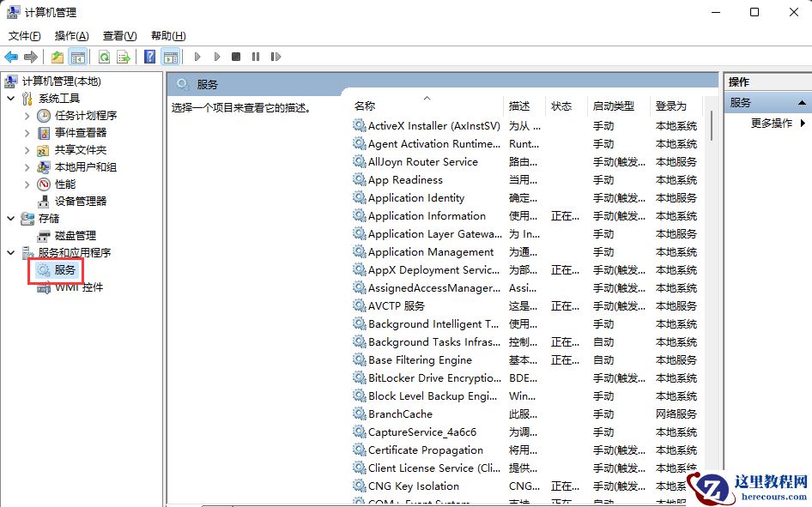Toggle the console tree pane icon

point(77,57)
